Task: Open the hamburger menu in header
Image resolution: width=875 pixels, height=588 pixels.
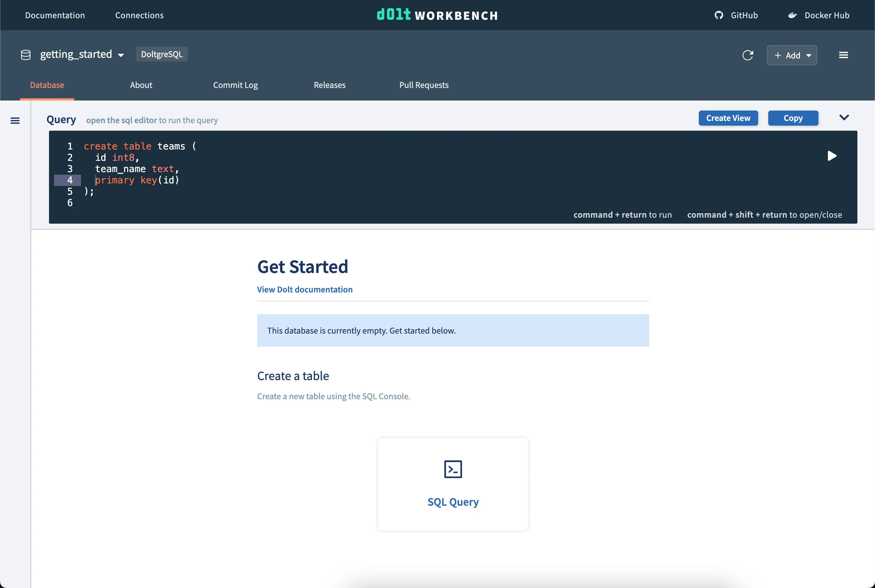Action: click(x=843, y=55)
